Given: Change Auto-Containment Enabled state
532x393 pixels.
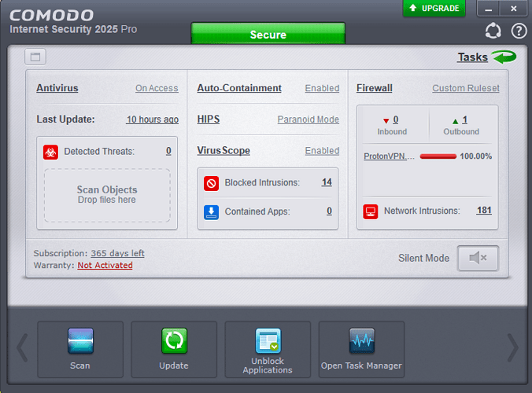Looking at the screenshot, I should point(322,88).
